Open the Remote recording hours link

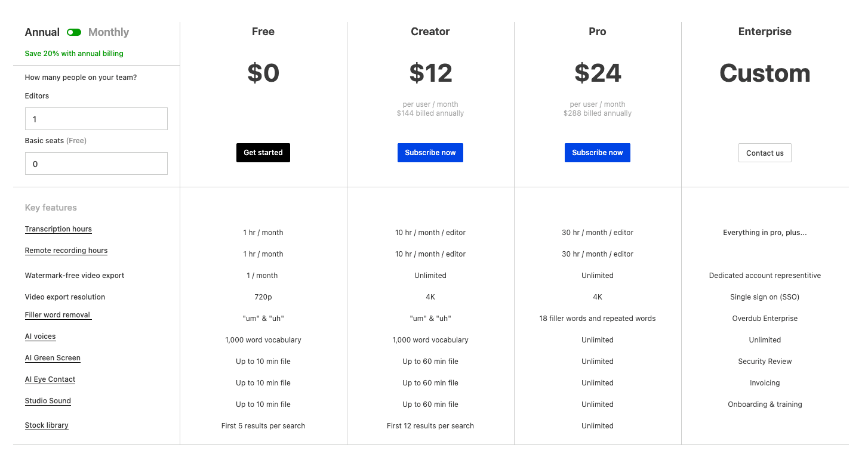tap(66, 251)
